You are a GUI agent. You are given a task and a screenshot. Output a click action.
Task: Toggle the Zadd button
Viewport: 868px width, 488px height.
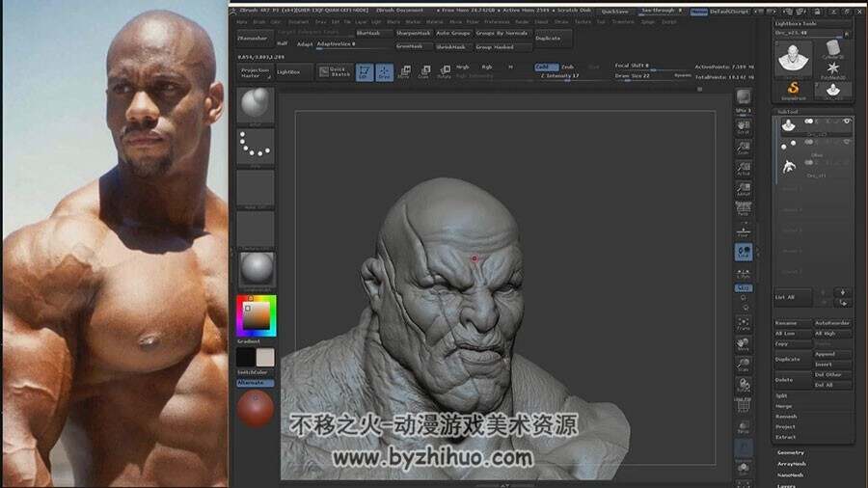tap(546, 67)
